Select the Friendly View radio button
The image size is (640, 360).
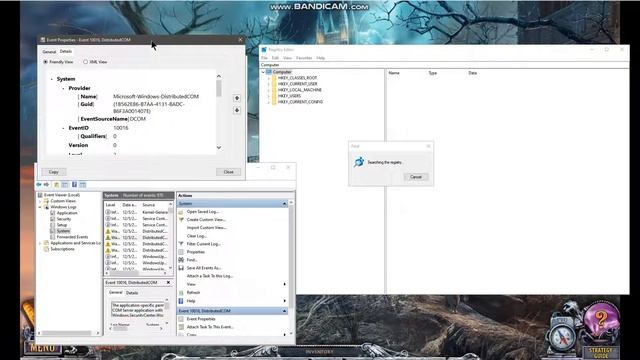(46, 62)
